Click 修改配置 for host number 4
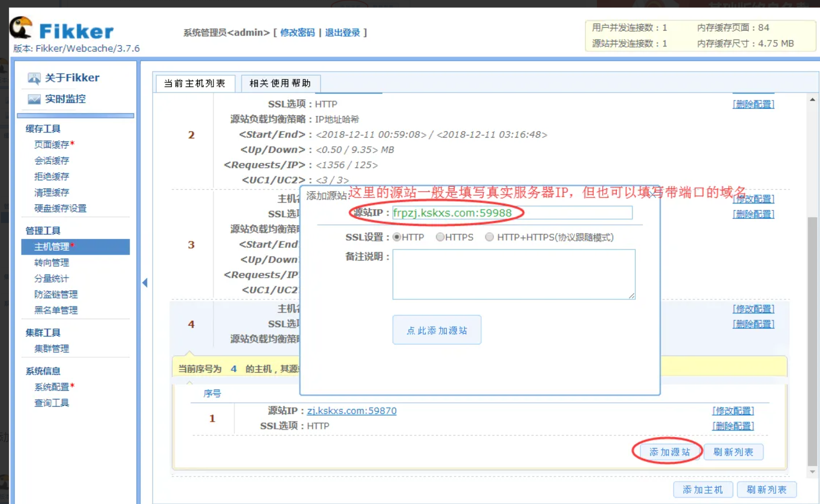The height and width of the screenshot is (504, 820). click(x=754, y=309)
